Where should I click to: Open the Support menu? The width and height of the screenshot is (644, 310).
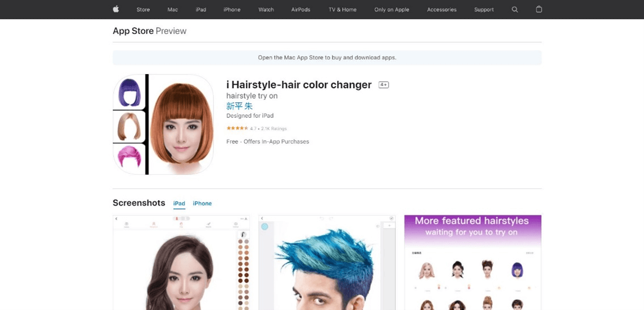[x=484, y=10]
